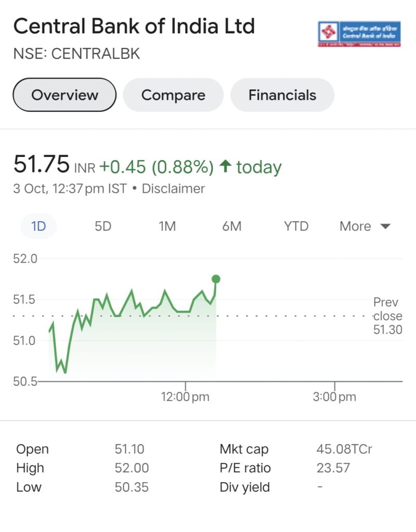Click the 12:00 pm axis marker
The height and width of the screenshot is (532, 416).
coord(185,397)
